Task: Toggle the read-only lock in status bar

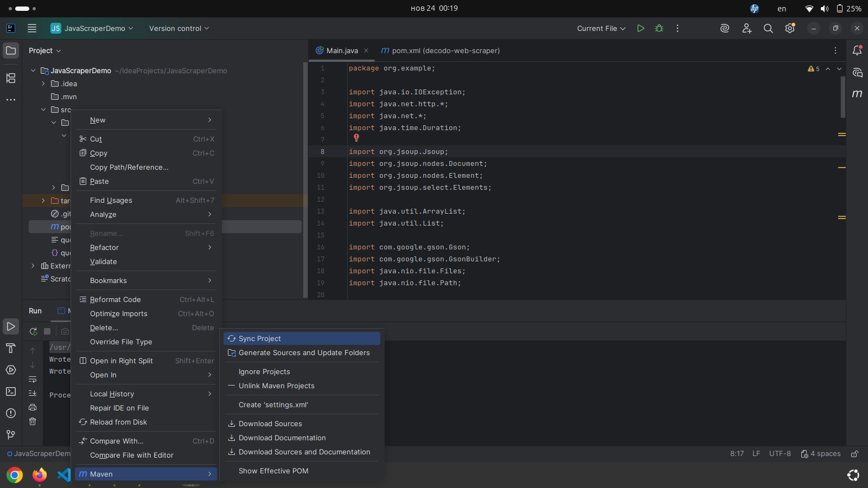Action: pos(854,454)
